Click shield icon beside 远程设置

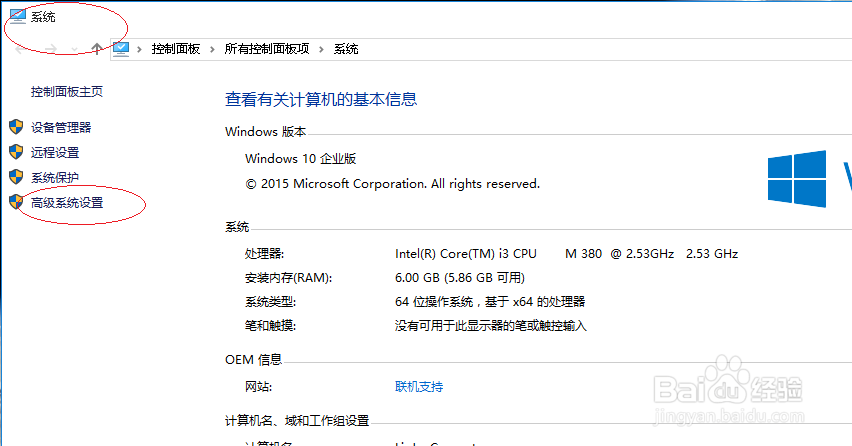coord(16,152)
